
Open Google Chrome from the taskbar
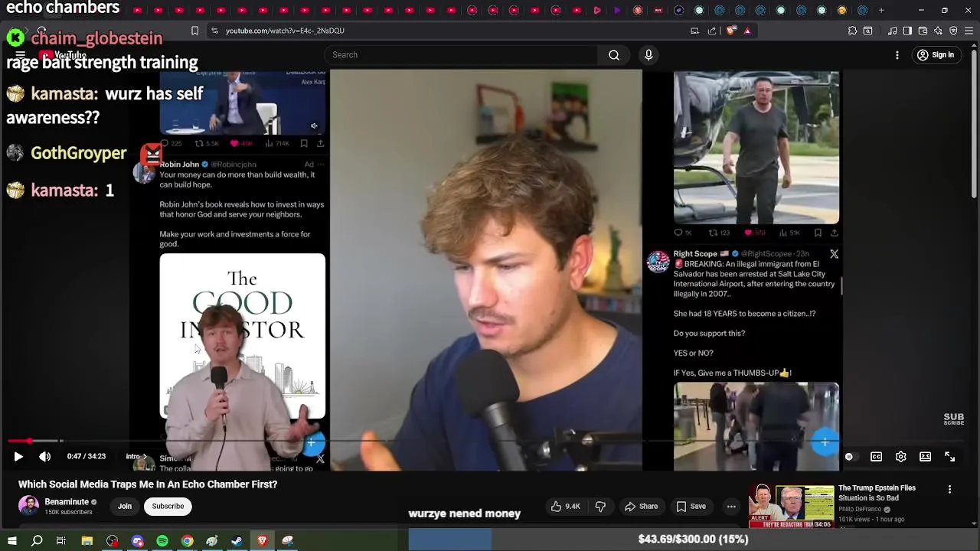[x=187, y=541]
